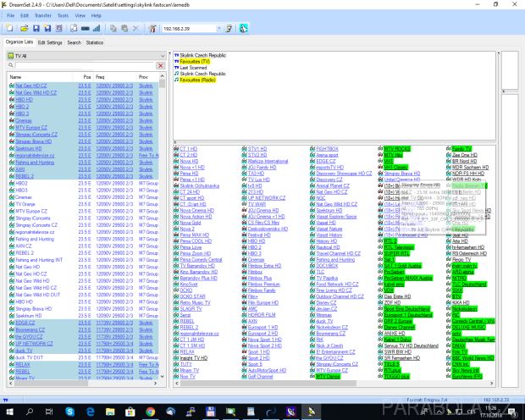Viewport: 525px width, 420px height.
Task: Open Microsoft Edge from the taskbar
Action: pyautogui.click(x=90, y=412)
